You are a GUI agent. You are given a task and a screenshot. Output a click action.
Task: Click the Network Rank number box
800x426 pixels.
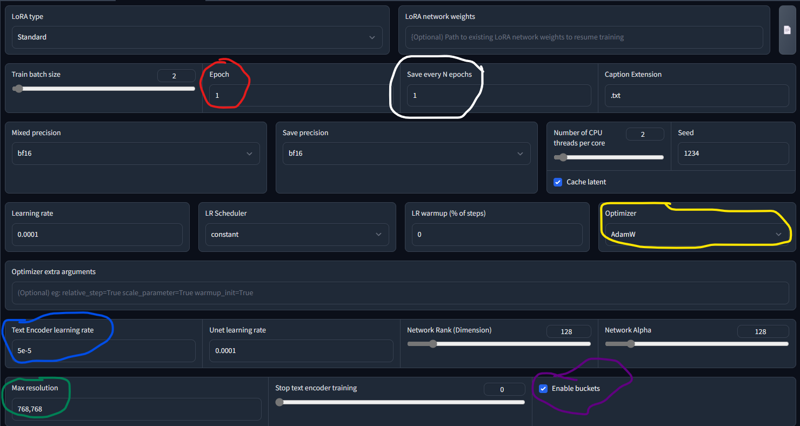pyautogui.click(x=568, y=332)
